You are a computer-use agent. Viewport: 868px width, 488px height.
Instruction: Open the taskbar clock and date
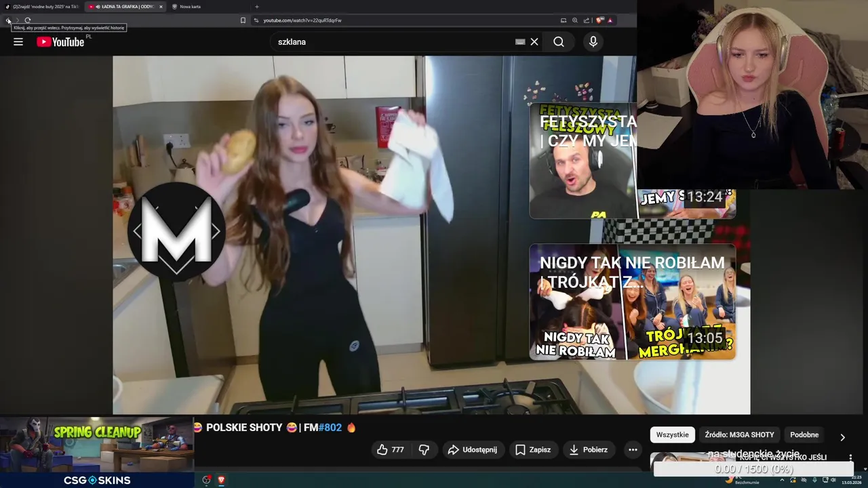pyautogui.click(x=852, y=480)
